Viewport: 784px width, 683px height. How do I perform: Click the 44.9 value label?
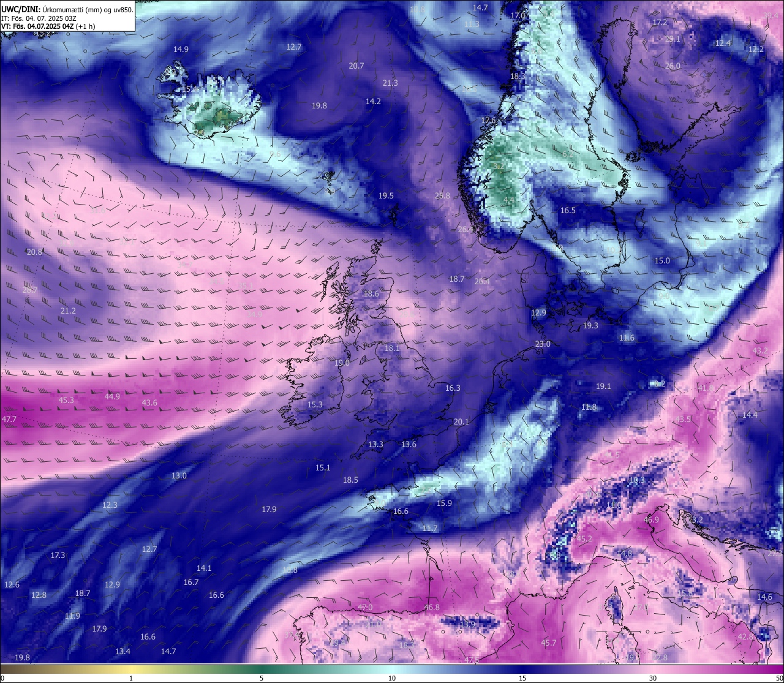[x=112, y=396]
